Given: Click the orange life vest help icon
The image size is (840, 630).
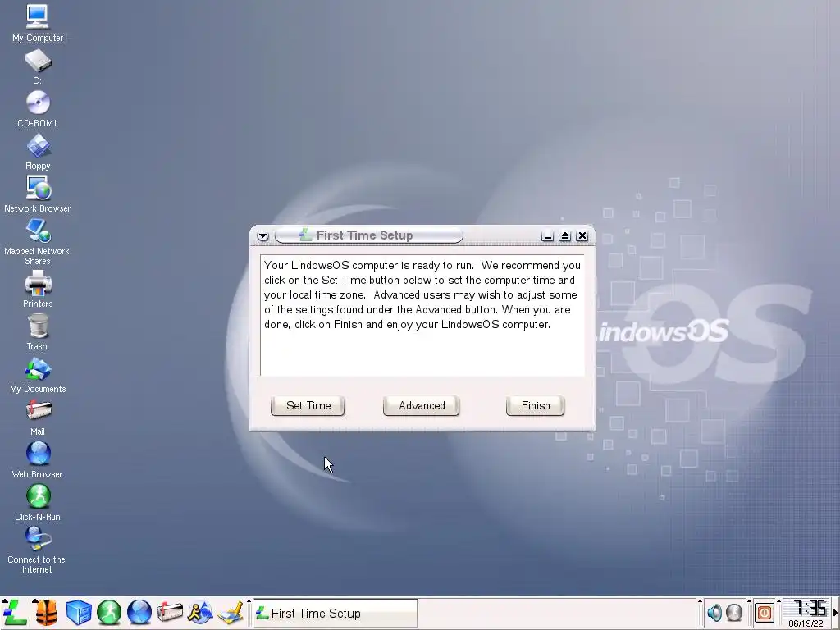Looking at the screenshot, I should pyautogui.click(x=46, y=613).
